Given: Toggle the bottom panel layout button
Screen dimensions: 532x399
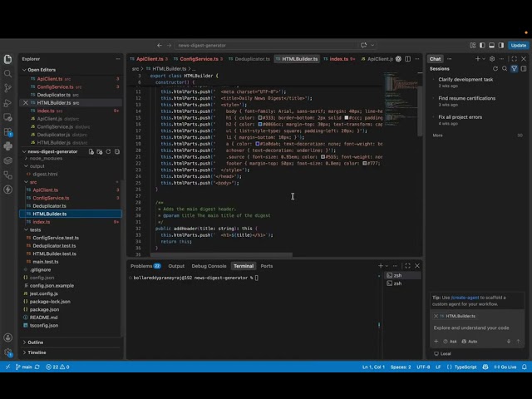Looking at the screenshot, I should tap(491, 45).
